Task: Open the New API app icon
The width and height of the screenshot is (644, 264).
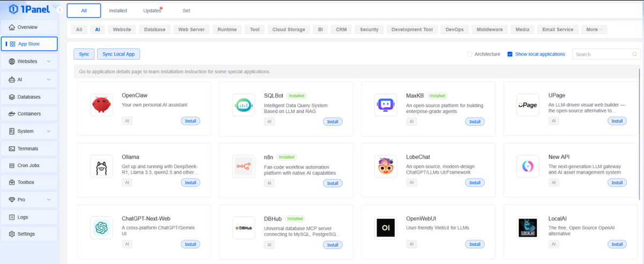Action: (x=528, y=167)
